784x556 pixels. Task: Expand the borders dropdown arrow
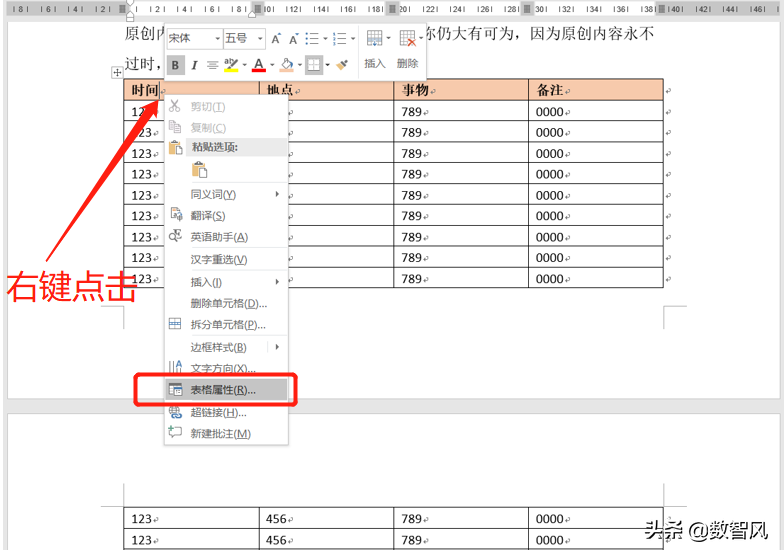(x=328, y=65)
